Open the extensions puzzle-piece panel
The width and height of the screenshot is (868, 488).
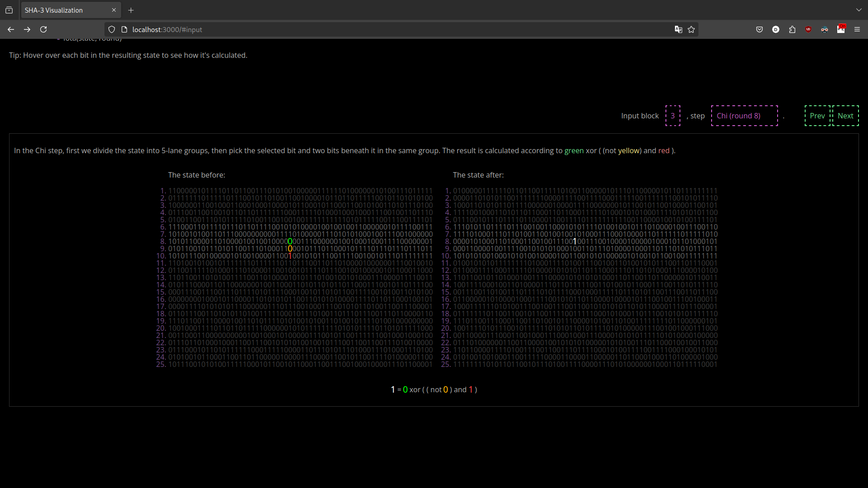point(792,29)
